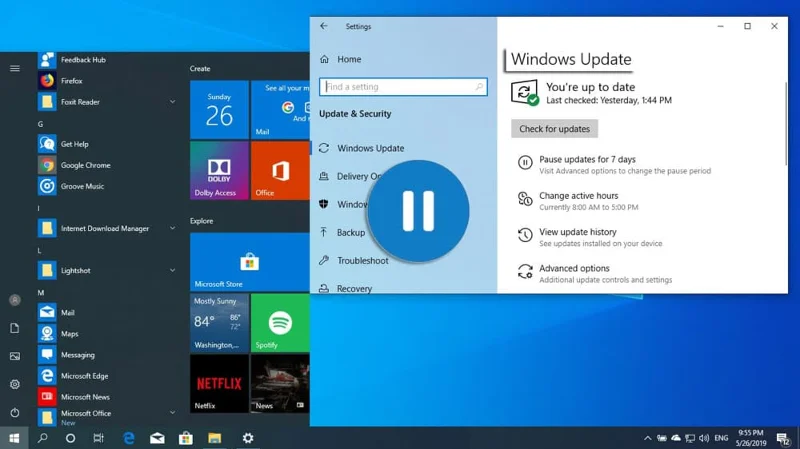The image size is (800, 449).
Task: Click the Windows Start button
Action: pos(14,438)
